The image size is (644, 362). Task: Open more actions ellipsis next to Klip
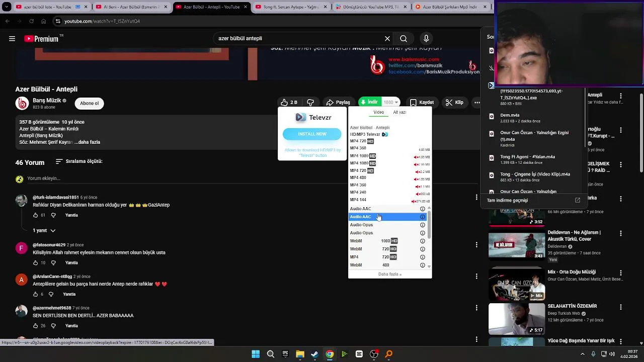click(x=476, y=103)
